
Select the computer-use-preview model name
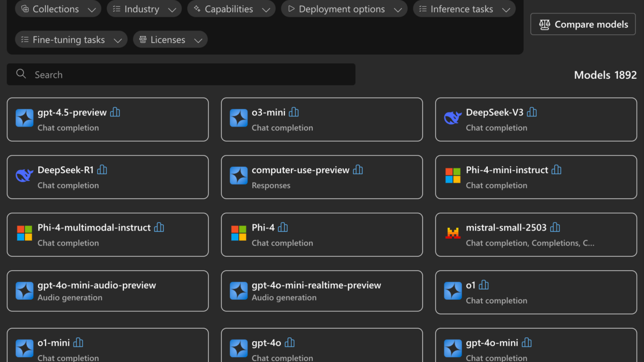301,169
